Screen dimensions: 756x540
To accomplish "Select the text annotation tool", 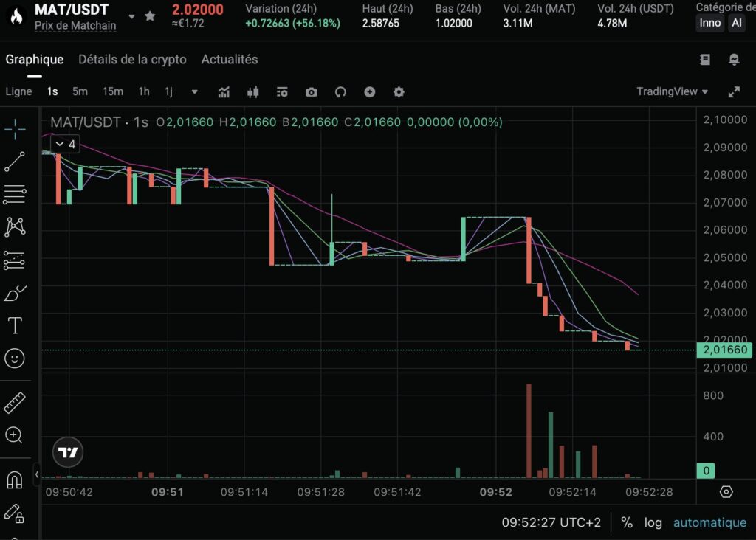I will click(x=16, y=325).
